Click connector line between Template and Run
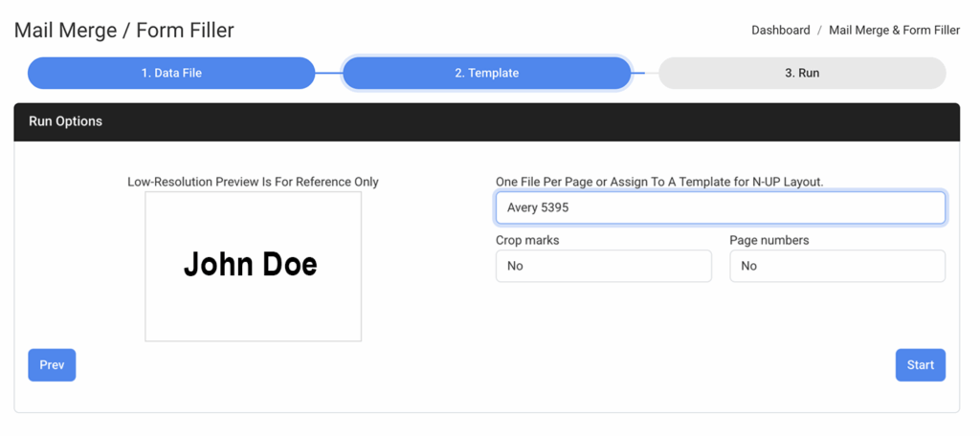The image size is (980, 436). [644, 73]
